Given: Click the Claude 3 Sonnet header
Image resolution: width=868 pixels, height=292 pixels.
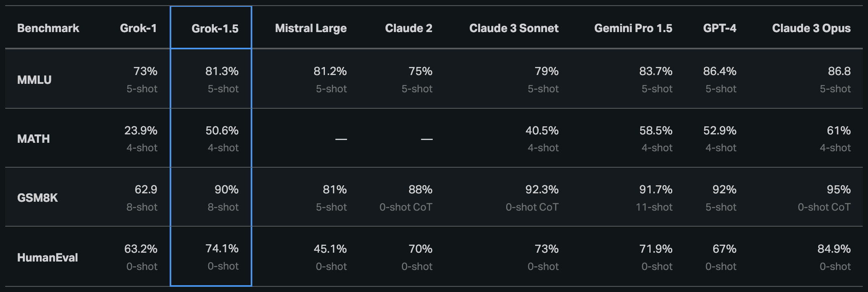Looking at the screenshot, I should (513, 28).
